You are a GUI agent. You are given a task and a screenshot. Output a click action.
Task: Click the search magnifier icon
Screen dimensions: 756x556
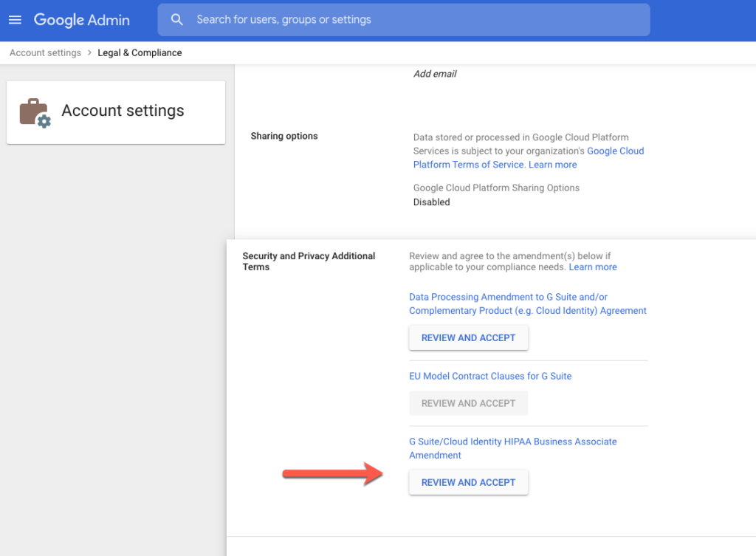point(177,20)
